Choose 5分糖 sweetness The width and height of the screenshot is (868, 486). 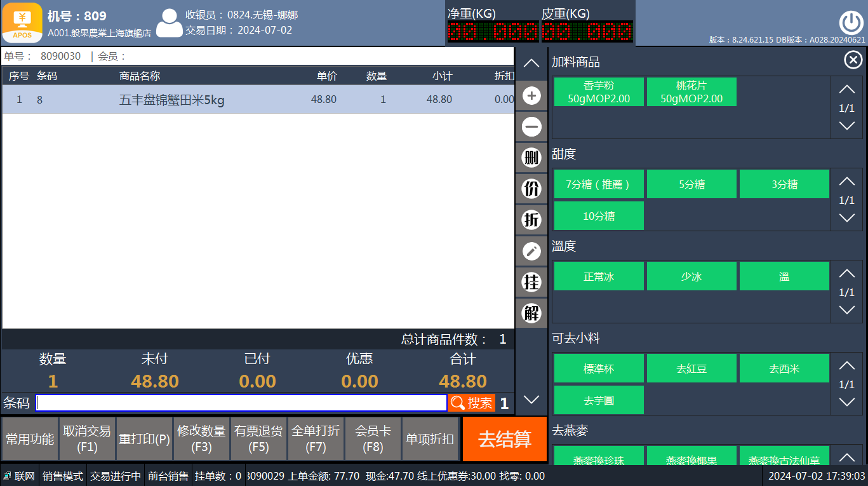pos(691,184)
